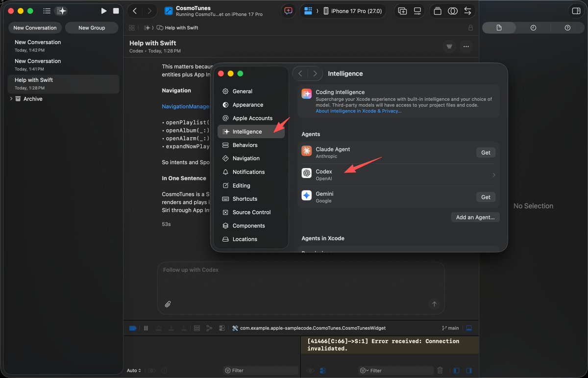Open the CosmoTunes scheme selector
The width and height of the screenshot is (588, 378).
tap(309, 11)
